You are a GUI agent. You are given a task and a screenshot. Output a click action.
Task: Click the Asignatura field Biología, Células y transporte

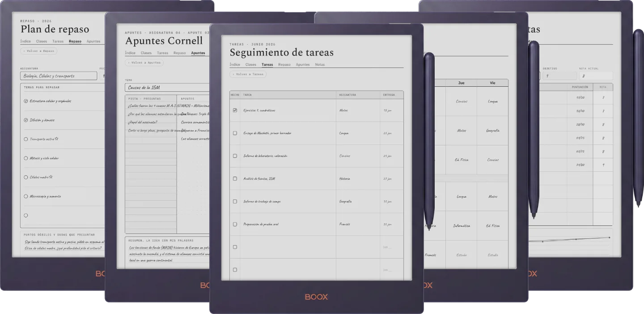59,76
